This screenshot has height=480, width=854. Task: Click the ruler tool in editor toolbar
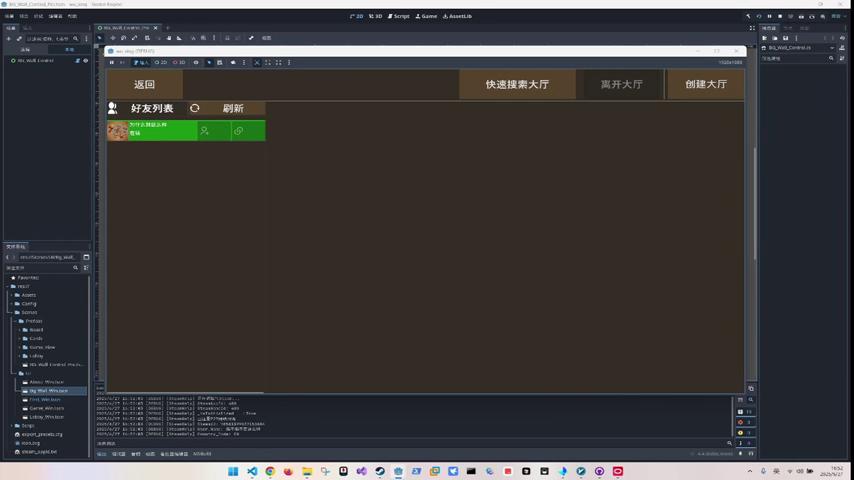click(x=179, y=38)
